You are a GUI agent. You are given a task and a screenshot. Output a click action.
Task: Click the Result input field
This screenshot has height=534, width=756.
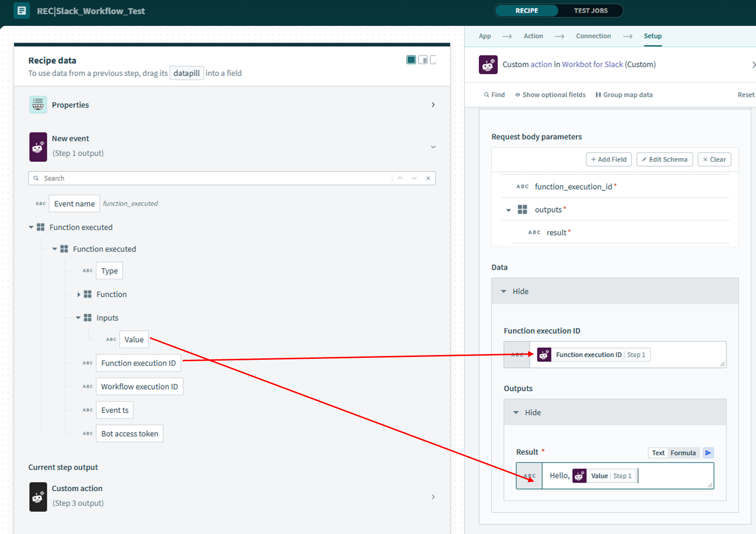click(x=615, y=476)
